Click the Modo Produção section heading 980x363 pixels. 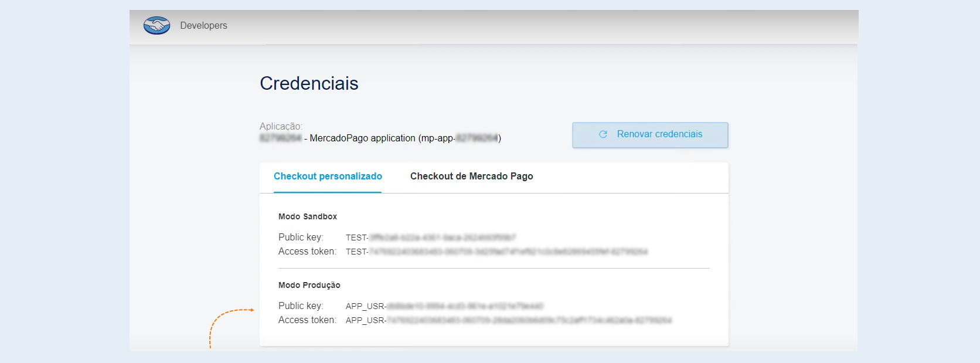[x=309, y=285]
